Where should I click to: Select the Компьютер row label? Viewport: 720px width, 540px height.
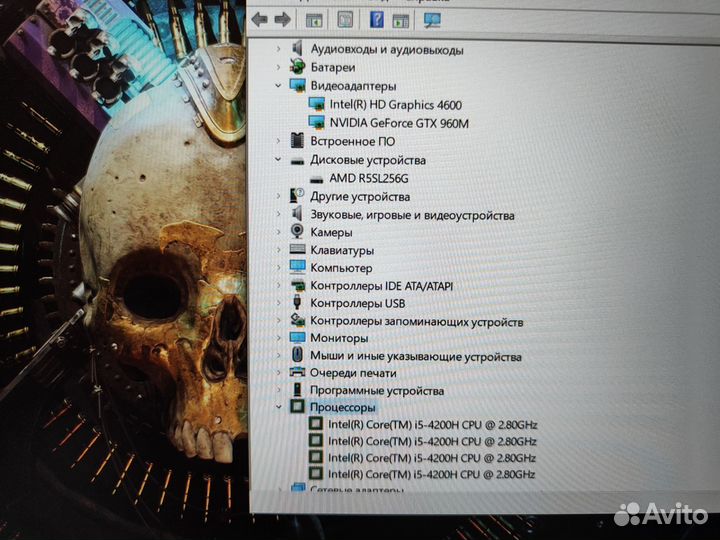tap(341, 268)
